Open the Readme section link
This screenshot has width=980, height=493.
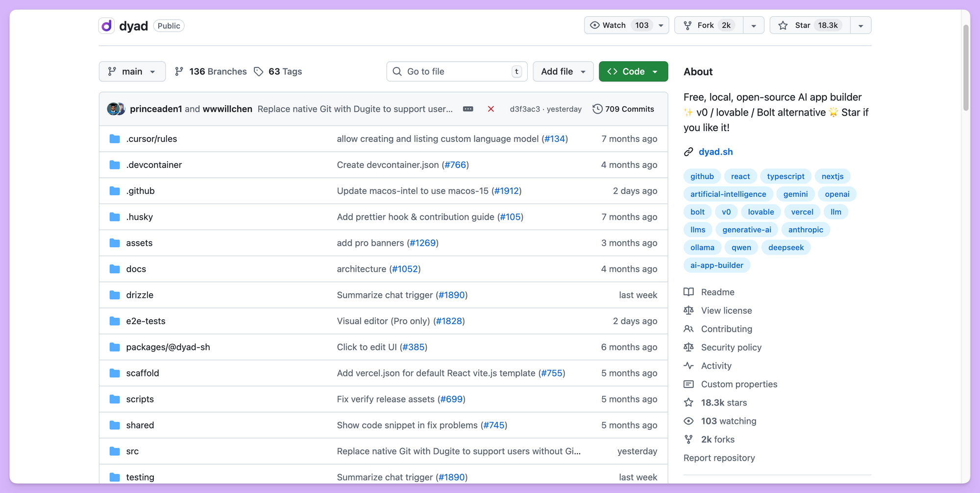(717, 292)
